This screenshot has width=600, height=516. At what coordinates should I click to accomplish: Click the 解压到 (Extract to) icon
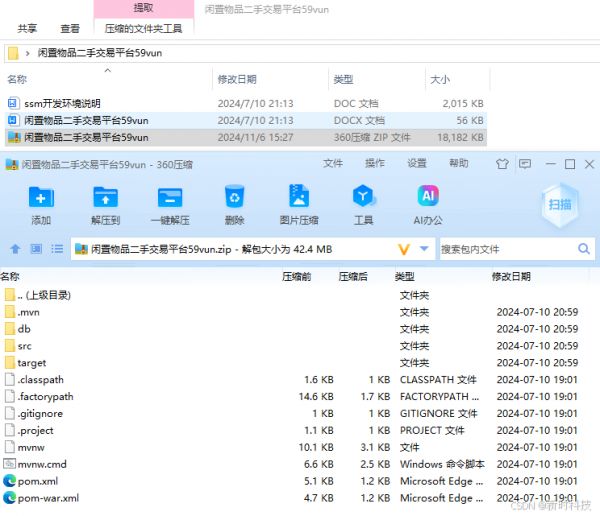pyautogui.click(x=106, y=197)
